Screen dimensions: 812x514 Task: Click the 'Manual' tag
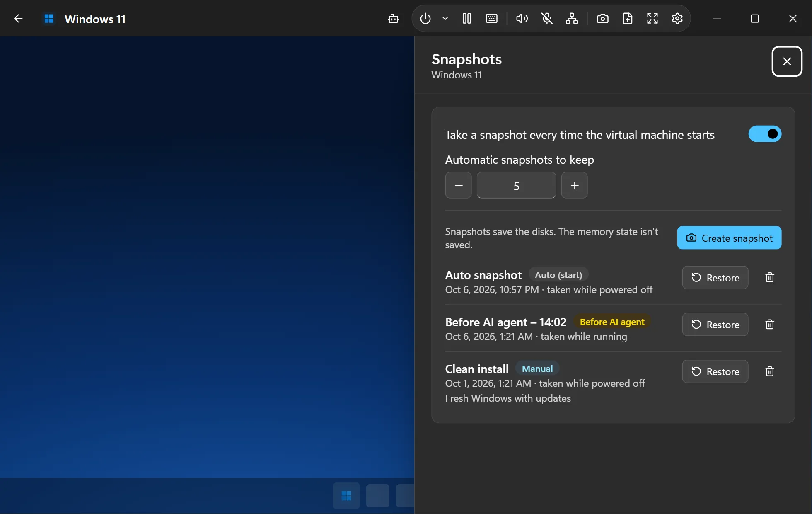click(x=537, y=369)
